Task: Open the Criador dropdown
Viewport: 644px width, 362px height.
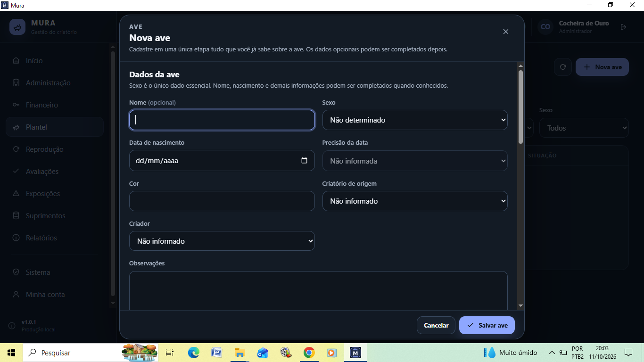Action: 222,241
